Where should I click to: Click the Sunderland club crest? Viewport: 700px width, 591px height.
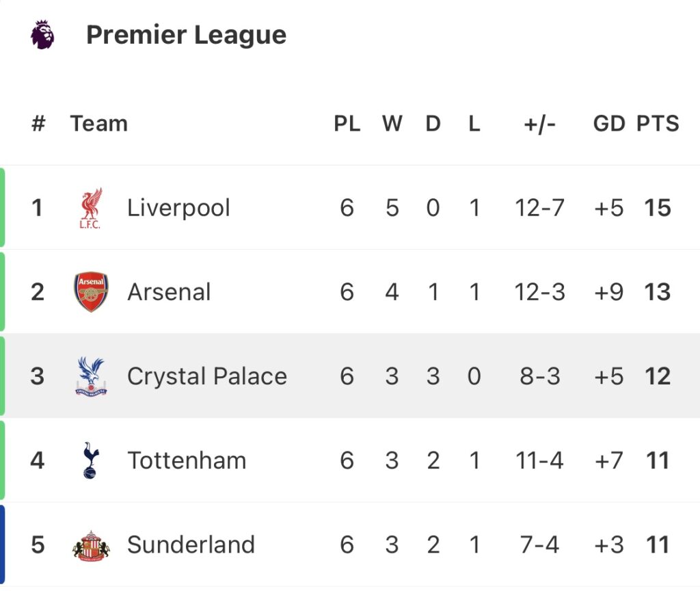[x=91, y=545]
